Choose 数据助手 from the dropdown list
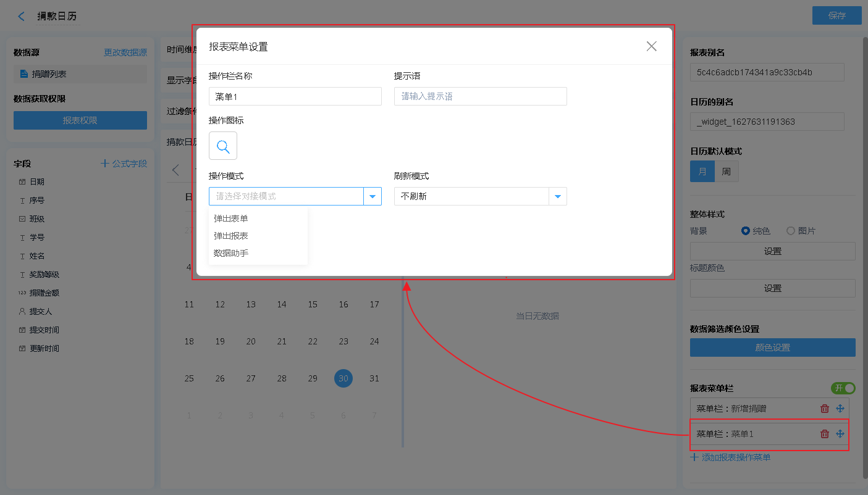 coord(231,253)
